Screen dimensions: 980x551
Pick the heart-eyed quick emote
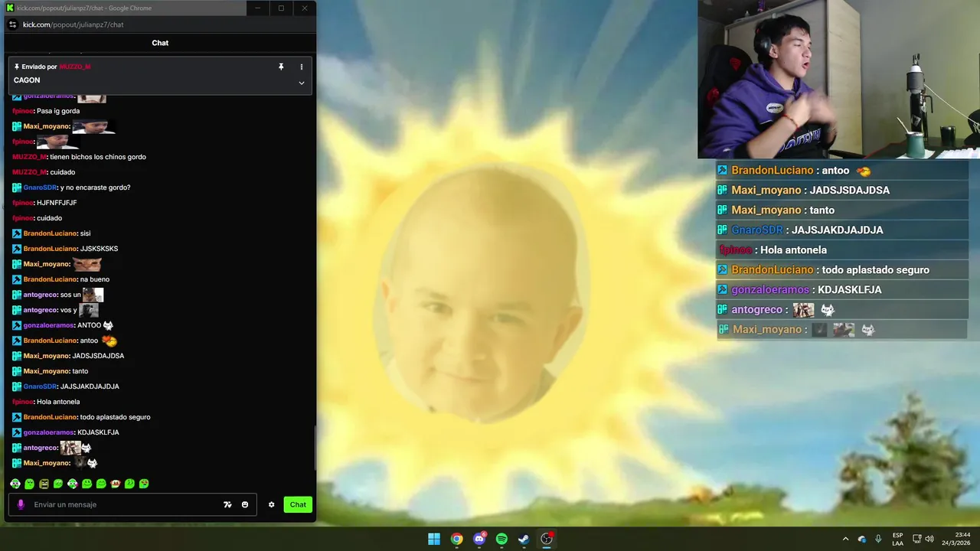(144, 484)
